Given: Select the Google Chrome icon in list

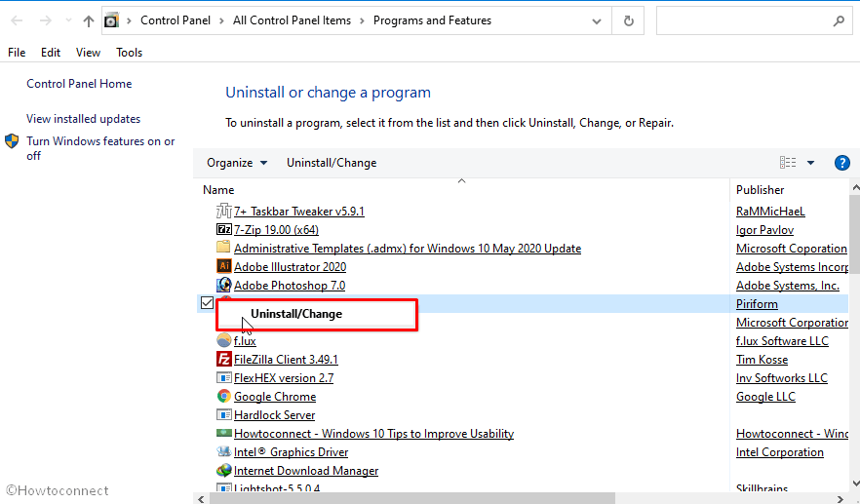Looking at the screenshot, I should [224, 397].
